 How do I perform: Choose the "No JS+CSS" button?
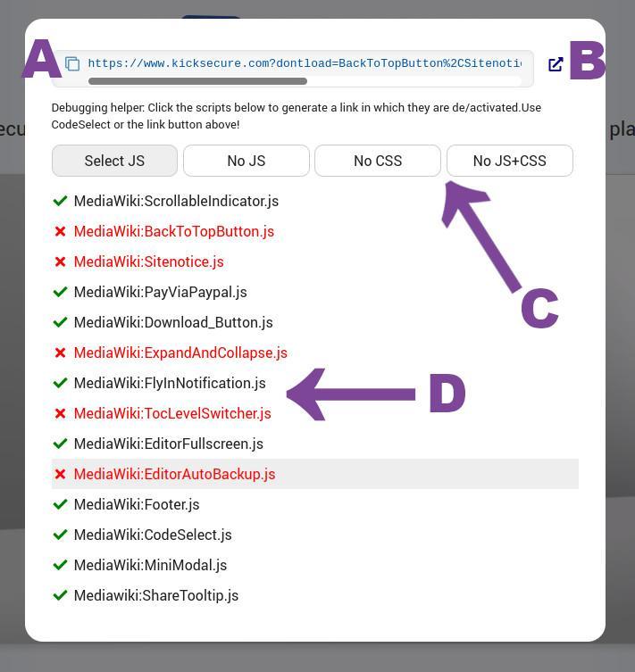pyautogui.click(x=509, y=162)
